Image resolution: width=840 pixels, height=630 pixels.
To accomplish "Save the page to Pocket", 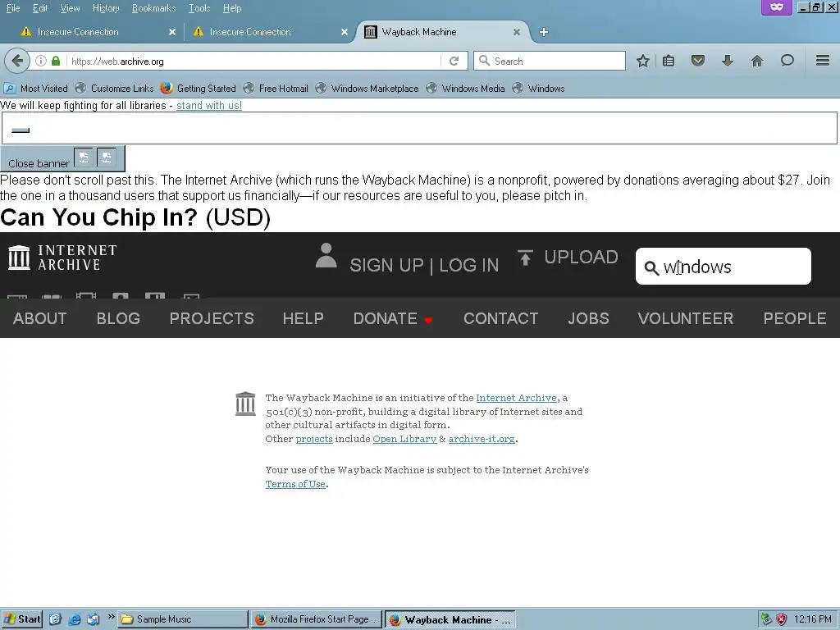I will [697, 61].
